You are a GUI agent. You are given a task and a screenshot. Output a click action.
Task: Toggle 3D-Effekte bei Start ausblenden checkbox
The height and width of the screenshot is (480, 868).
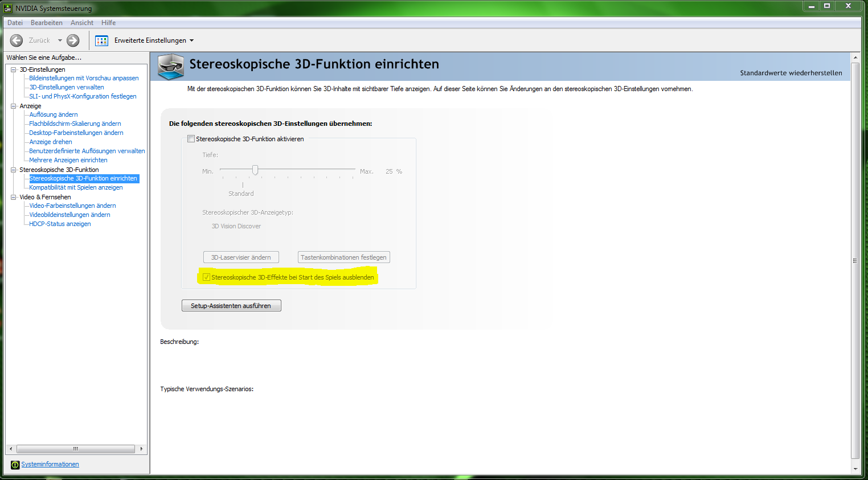tap(206, 277)
